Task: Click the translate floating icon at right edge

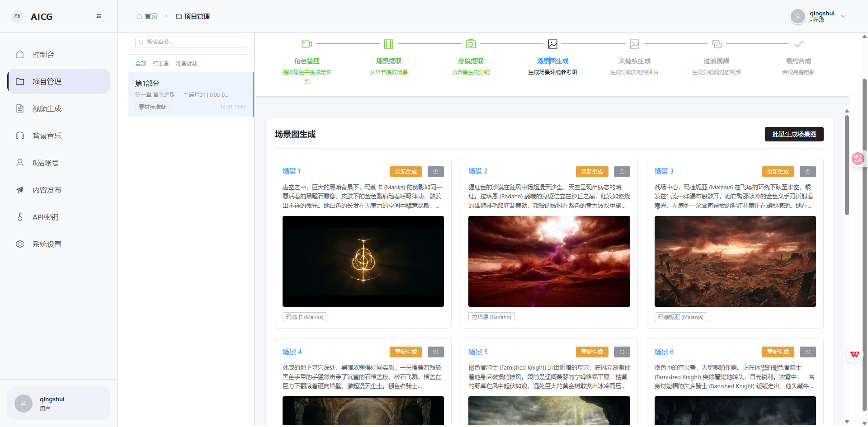Action: [x=858, y=159]
